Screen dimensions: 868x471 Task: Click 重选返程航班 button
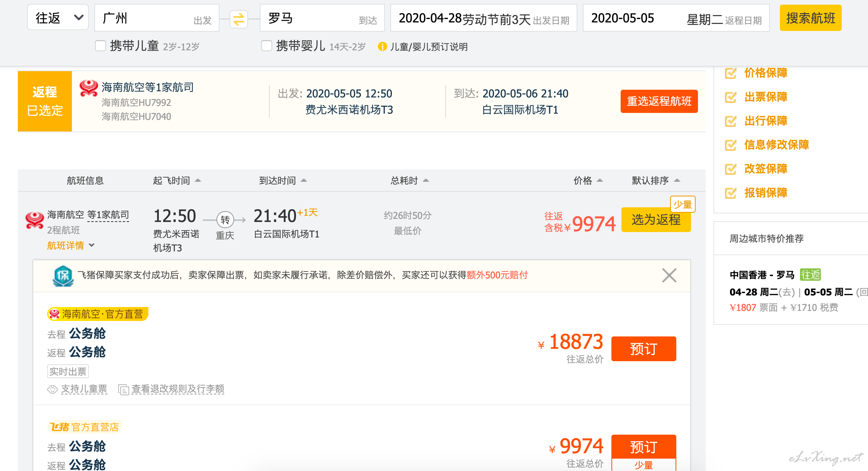[x=659, y=101]
